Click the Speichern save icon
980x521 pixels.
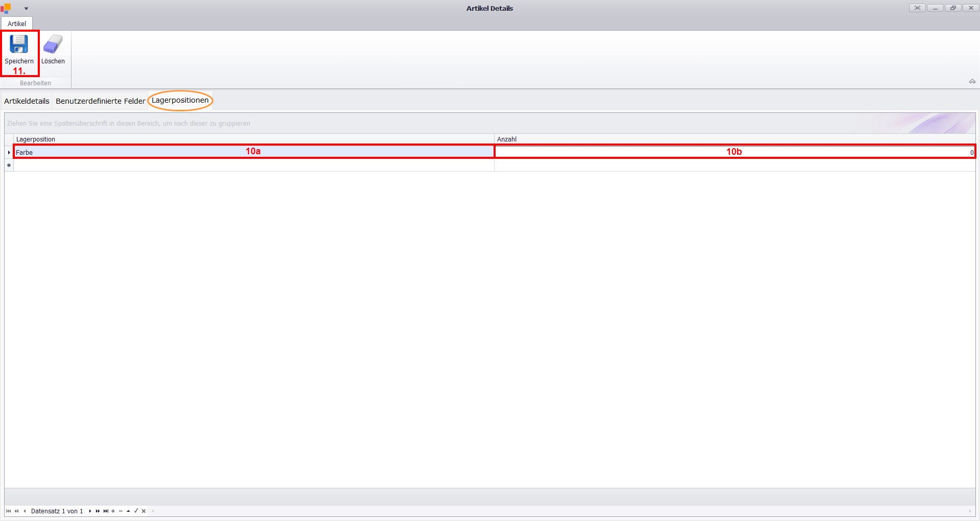[19, 44]
